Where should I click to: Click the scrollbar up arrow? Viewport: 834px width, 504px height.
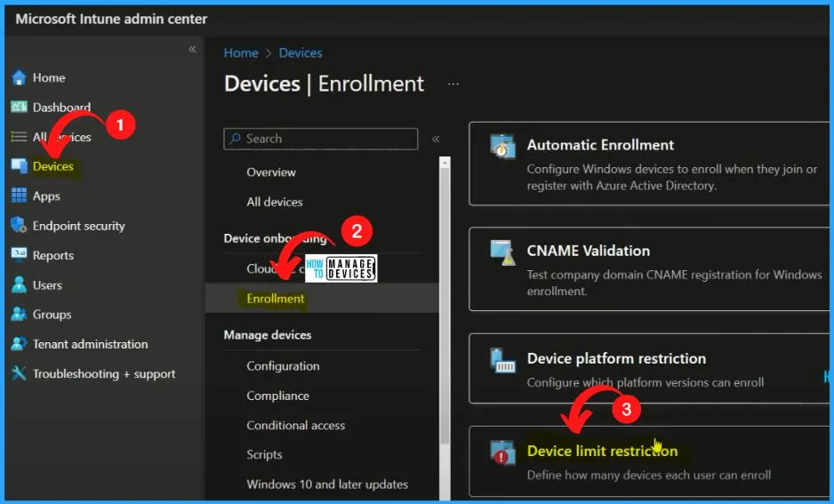(x=445, y=162)
